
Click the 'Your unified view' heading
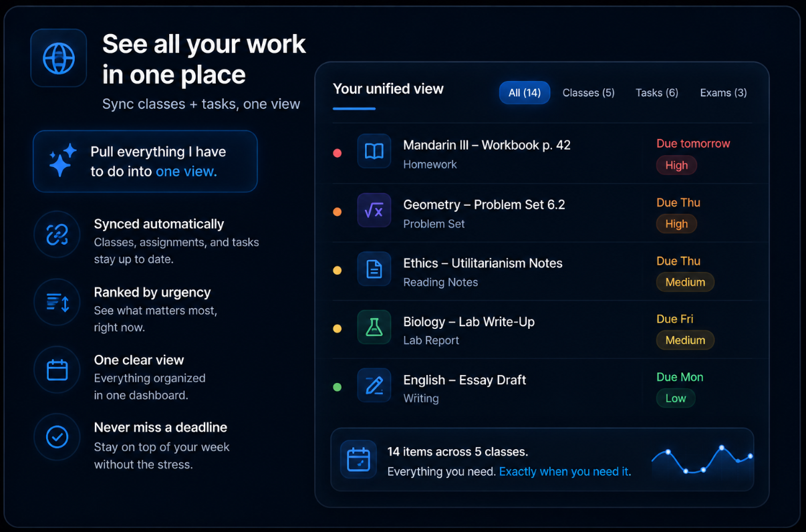[388, 89]
